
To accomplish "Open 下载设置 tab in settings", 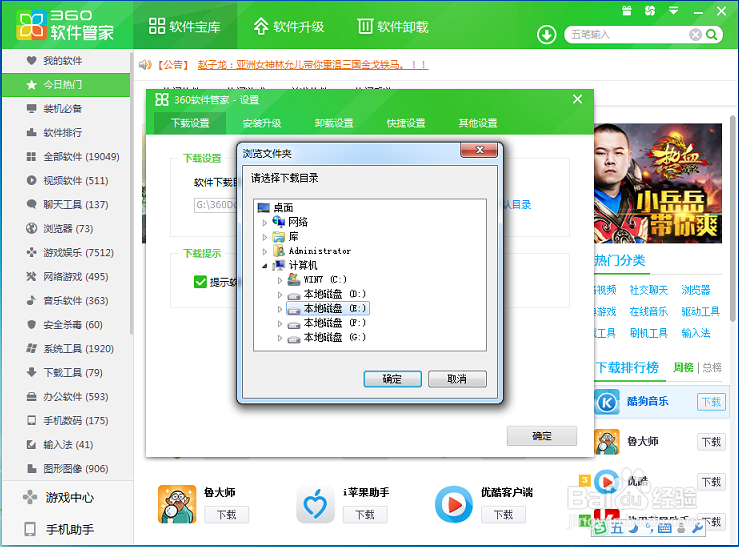I will [x=190, y=123].
